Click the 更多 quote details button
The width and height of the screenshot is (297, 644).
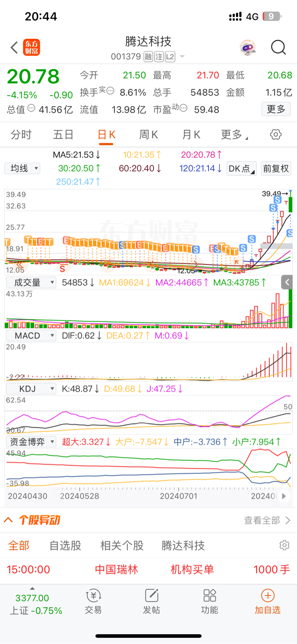[x=276, y=109]
